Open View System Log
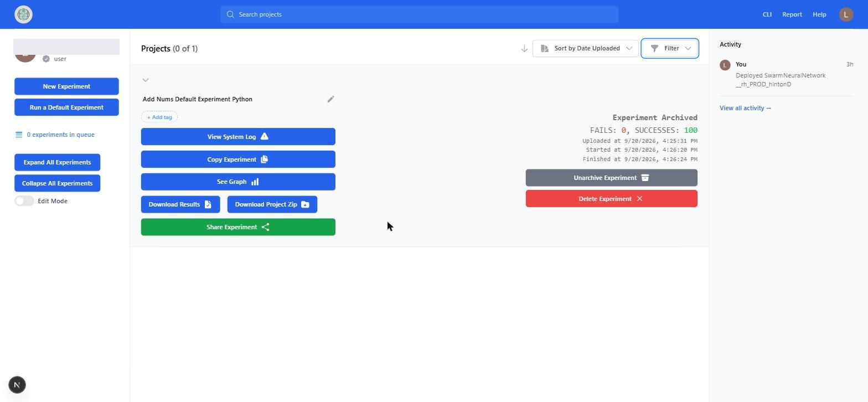Viewport: 868px width, 402px height. point(238,137)
